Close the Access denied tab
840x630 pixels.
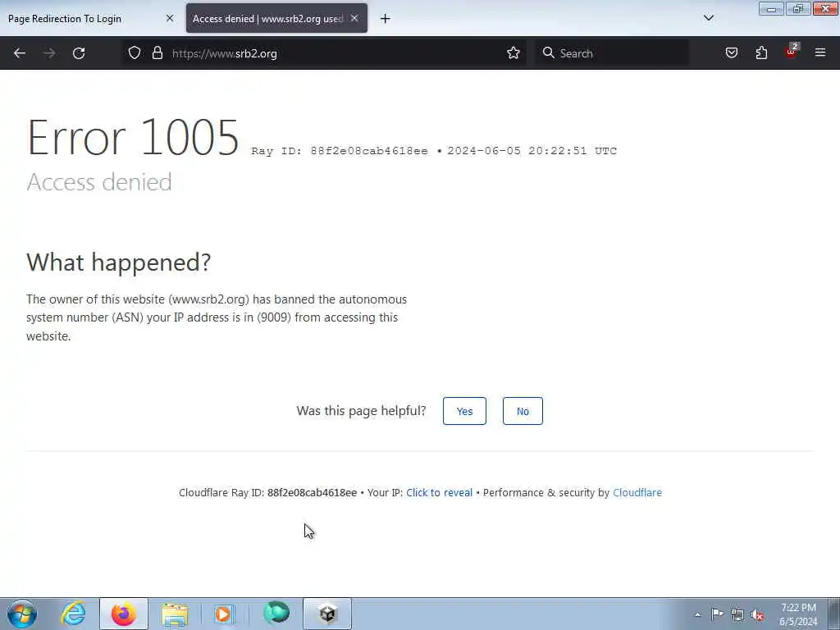pyautogui.click(x=354, y=18)
